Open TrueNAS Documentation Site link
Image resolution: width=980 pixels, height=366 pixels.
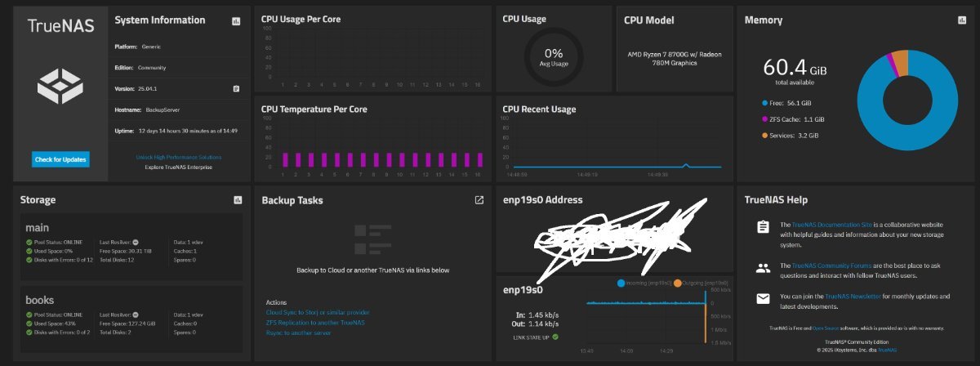[832, 224]
